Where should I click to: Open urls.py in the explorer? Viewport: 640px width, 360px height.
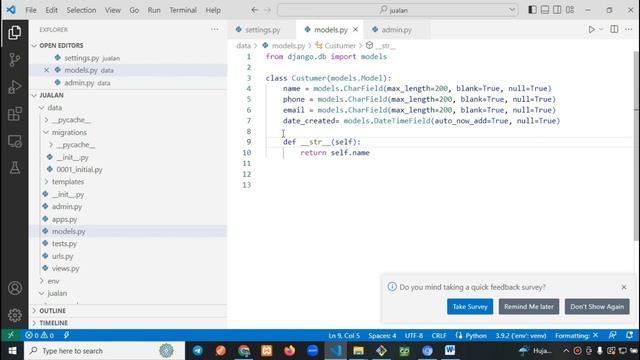tap(62, 256)
